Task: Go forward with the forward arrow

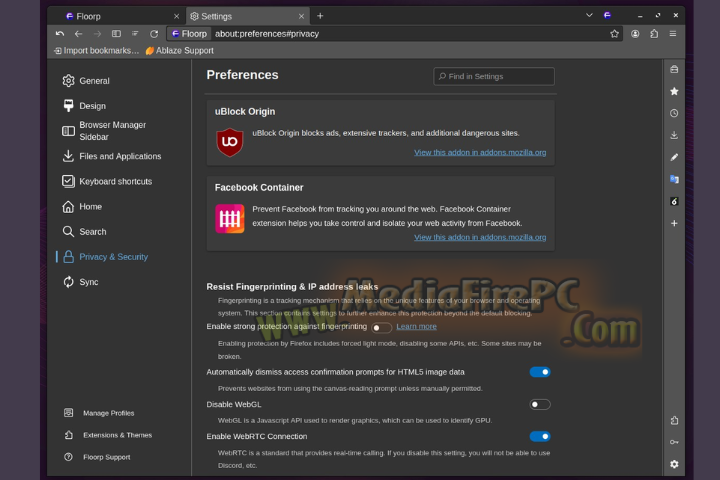Action: 97,34
